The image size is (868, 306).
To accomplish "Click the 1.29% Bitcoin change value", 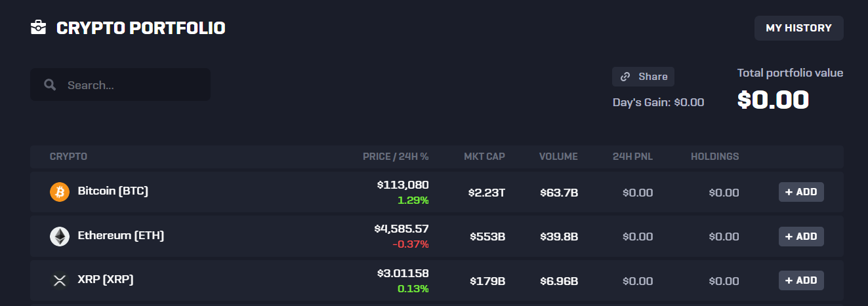I will point(413,200).
